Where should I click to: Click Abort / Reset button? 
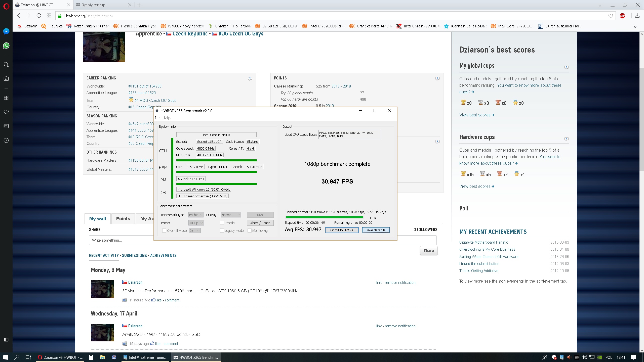(260, 223)
